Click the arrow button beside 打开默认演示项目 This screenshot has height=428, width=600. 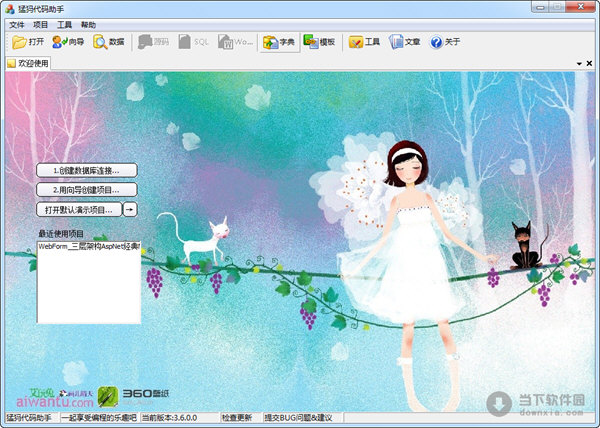coord(130,210)
